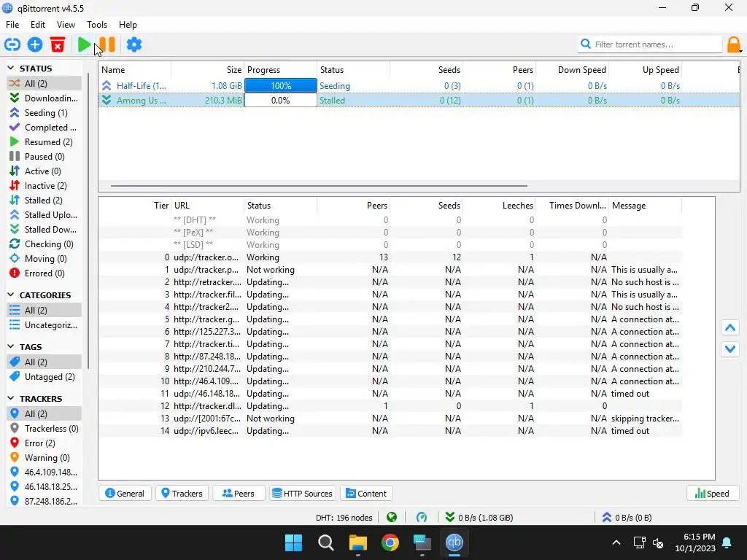Select the Stalled Downloading status filter
747x560 pixels.
(x=44, y=230)
